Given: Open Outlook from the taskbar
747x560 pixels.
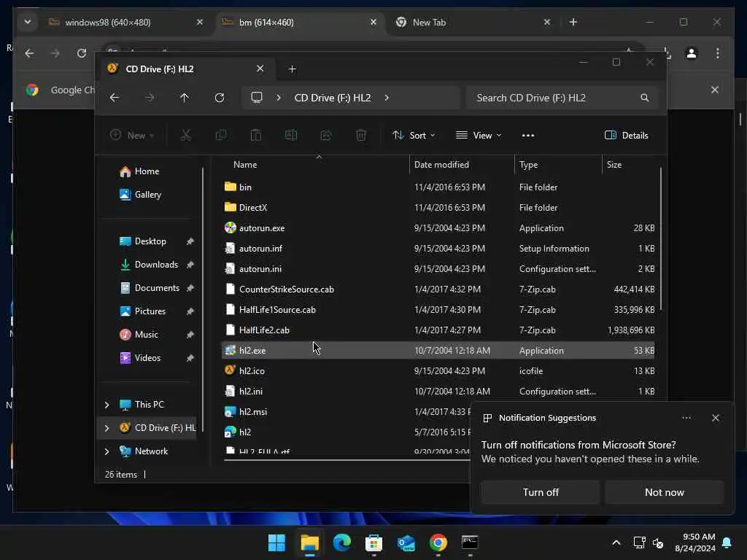Looking at the screenshot, I should [406, 542].
